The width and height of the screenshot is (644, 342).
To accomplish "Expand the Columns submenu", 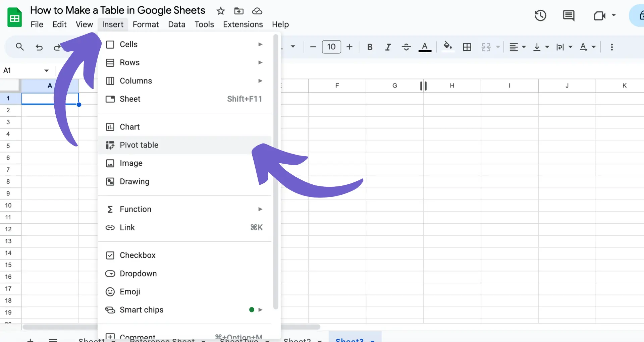I will pos(184,81).
